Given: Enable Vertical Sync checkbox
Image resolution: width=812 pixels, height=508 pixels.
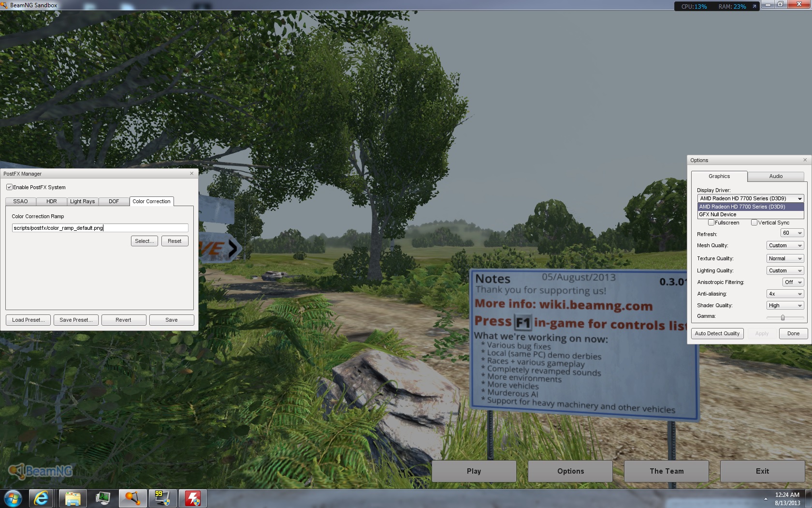Looking at the screenshot, I should (754, 223).
